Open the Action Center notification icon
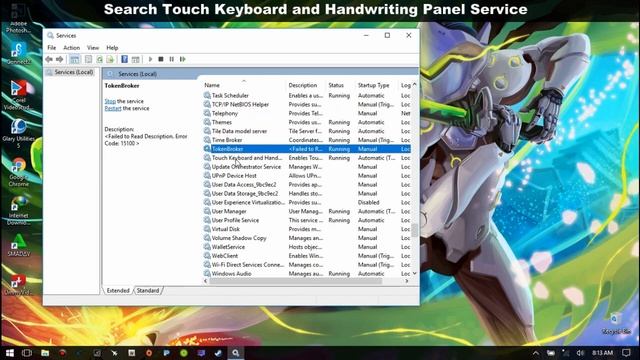640x360 pixels. point(627,353)
